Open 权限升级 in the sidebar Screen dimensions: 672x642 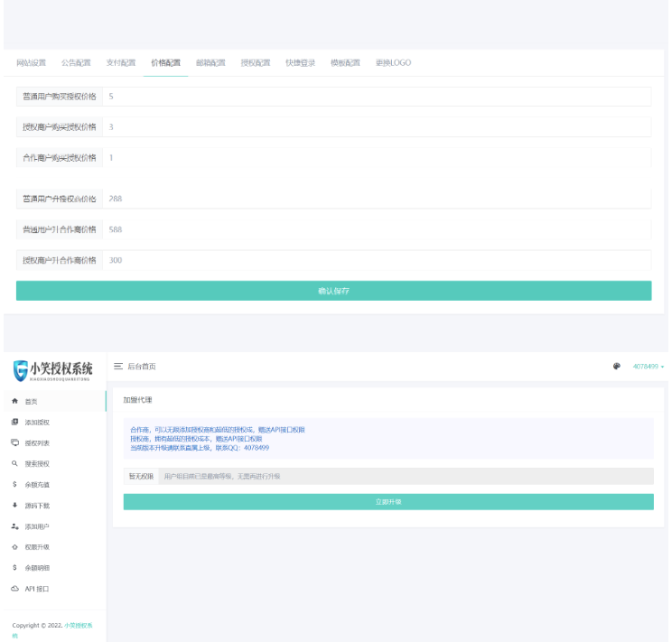pos(37,547)
